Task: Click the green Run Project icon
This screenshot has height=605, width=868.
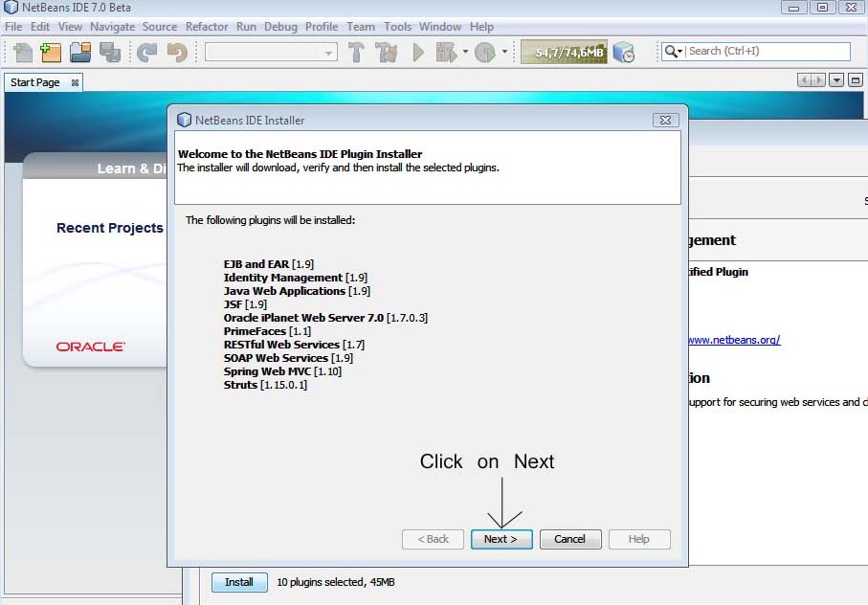Action: (418, 52)
